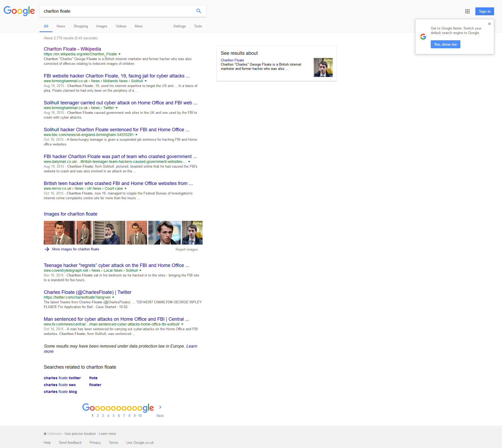The image size is (502, 448).
Task: Expand Coventry Telegraph URL dropdown arrow
Action: 140,271
